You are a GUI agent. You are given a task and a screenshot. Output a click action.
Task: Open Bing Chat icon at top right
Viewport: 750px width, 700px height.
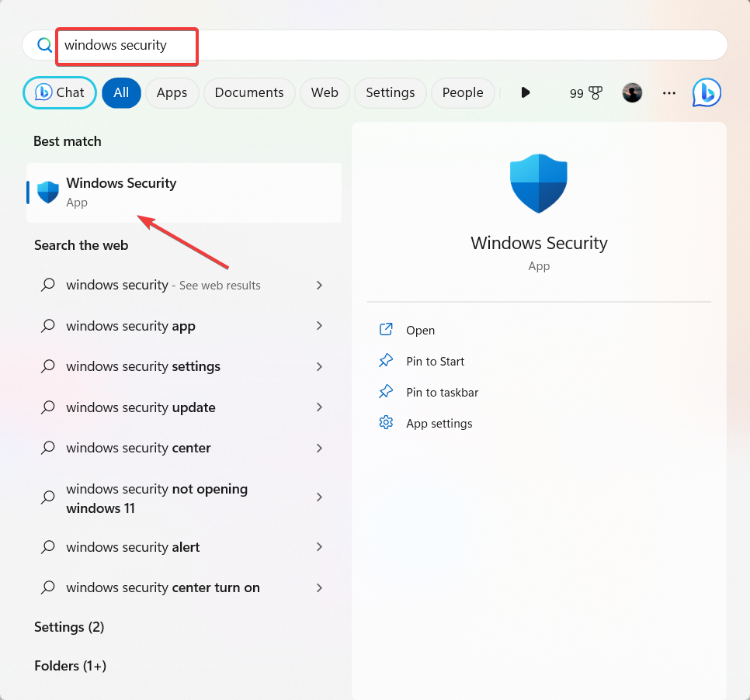pos(707,92)
